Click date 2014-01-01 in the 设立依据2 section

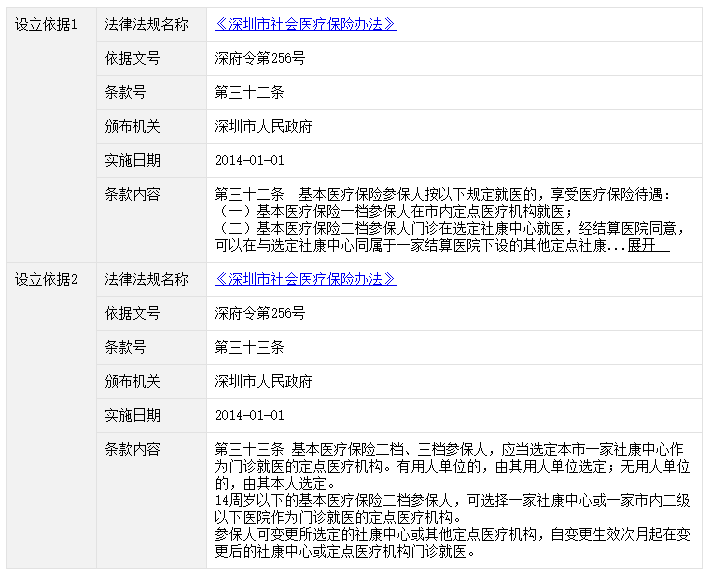(x=250, y=415)
